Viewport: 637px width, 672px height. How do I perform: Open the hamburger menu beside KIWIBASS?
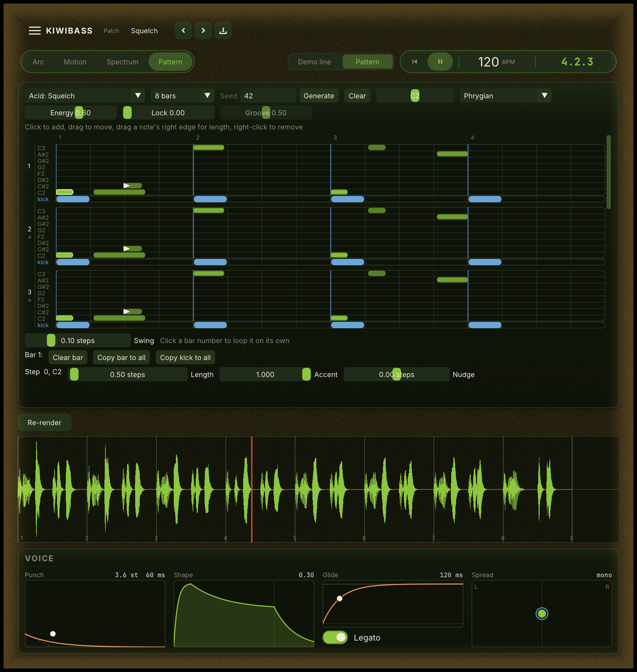(35, 31)
